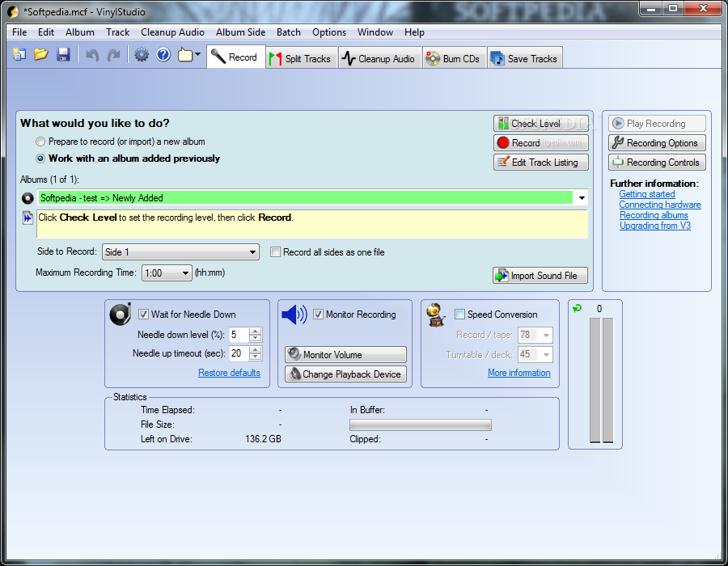This screenshot has width=728, height=566.
Task: Open the Recording albums link
Action: 654,215
